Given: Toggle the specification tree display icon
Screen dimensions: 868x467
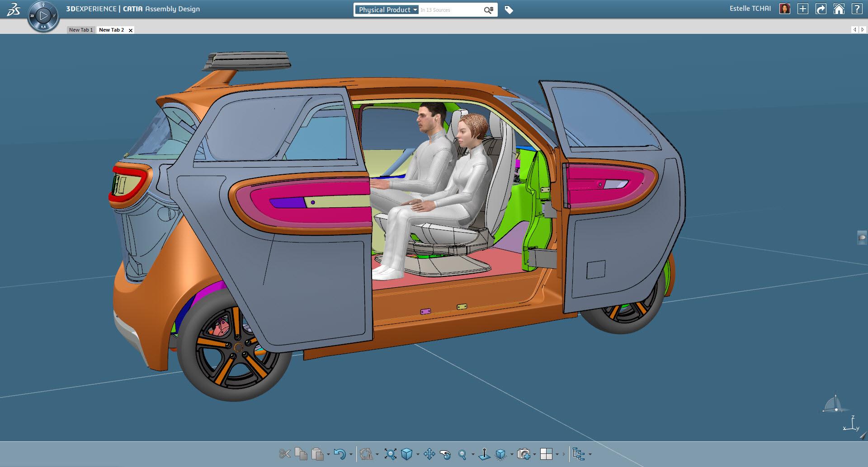Looking at the screenshot, I should (x=578, y=454).
